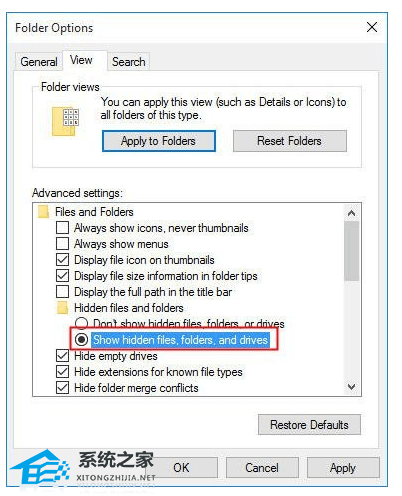Uncheck Display file icon on thumbnails
Screen dimensions: 402x496
tap(62, 260)
